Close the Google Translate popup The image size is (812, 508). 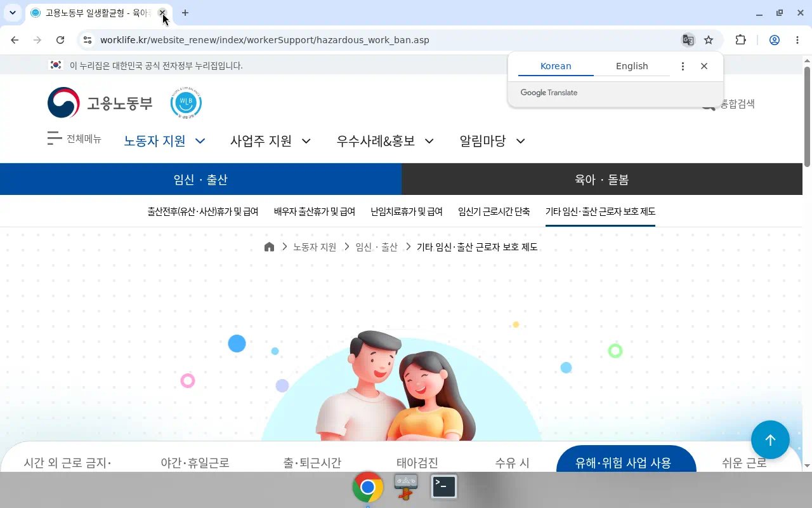[x=704, y=66]
